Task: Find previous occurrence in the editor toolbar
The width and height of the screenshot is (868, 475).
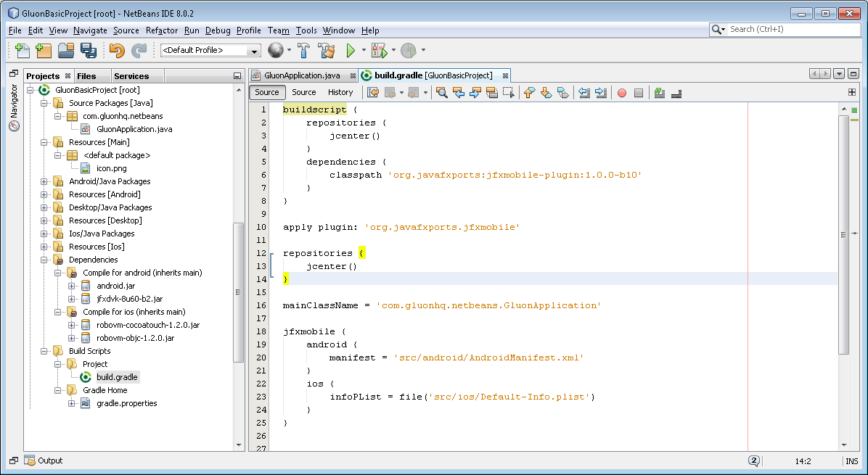Action: [459, 92]
